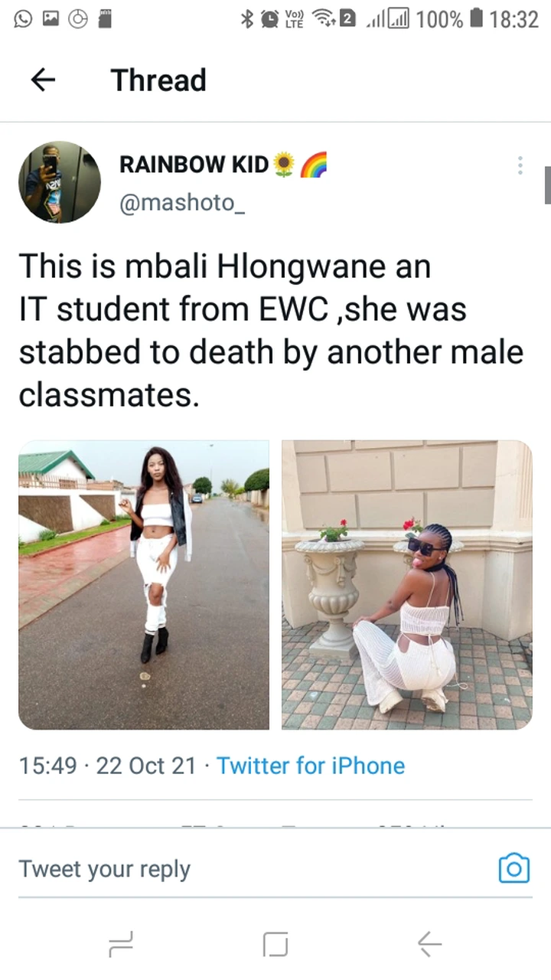This screenshot has width=551, height=980.
Task: Tap the Android back navigation icon
Action: (x=429, y=944)
